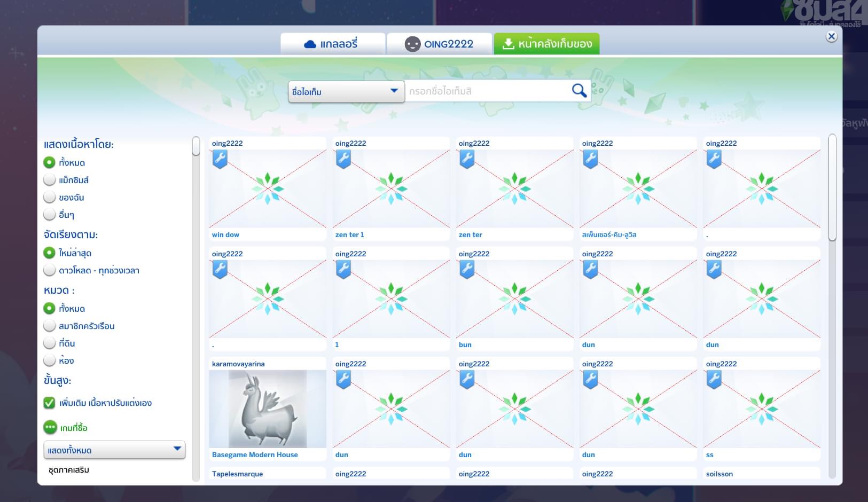The width and height of the screenshot is (868, 502).
Task: Open the OING2222 profile tab
Action: point(440,44)
